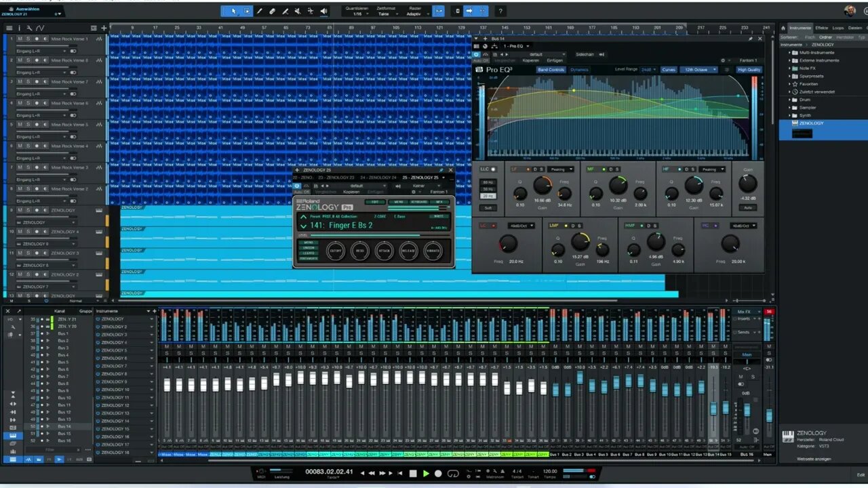Toggle LLC switch in Pro EQ
This screenshot has height=488, width=868.
click(493, 169)
